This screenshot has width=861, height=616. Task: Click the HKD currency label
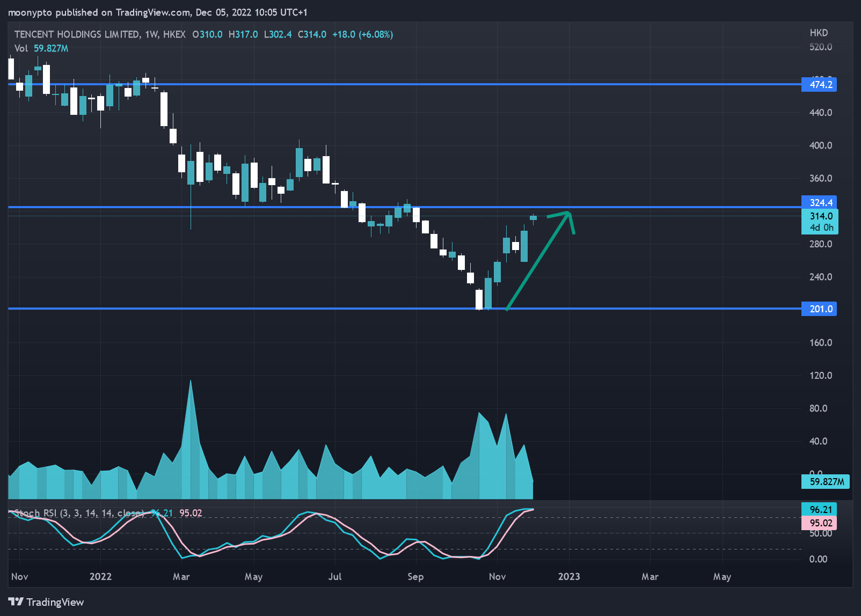819,33
